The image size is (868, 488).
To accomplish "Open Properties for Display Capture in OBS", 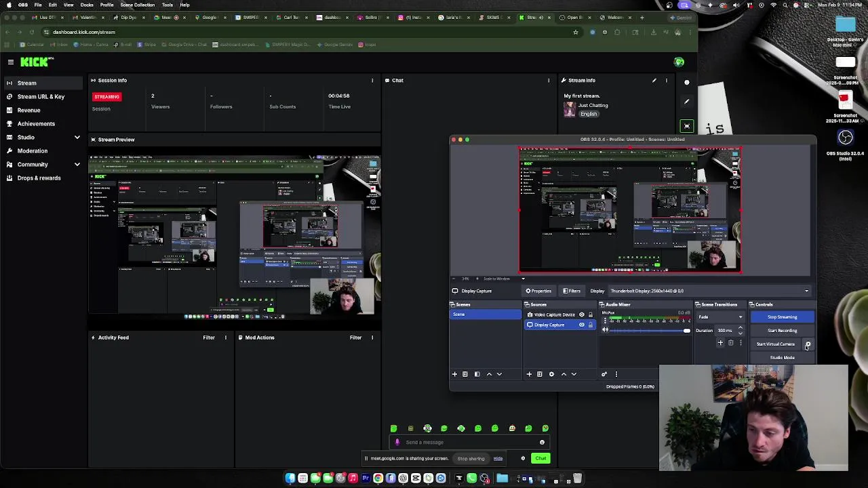I will (x=538, y=291).
